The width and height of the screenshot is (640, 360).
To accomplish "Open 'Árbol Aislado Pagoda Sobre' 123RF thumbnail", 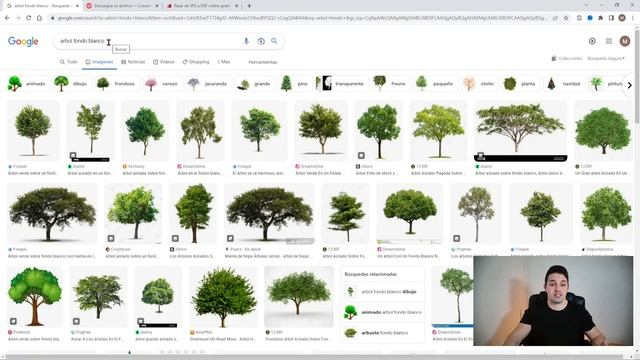I will tap(439, 131).
